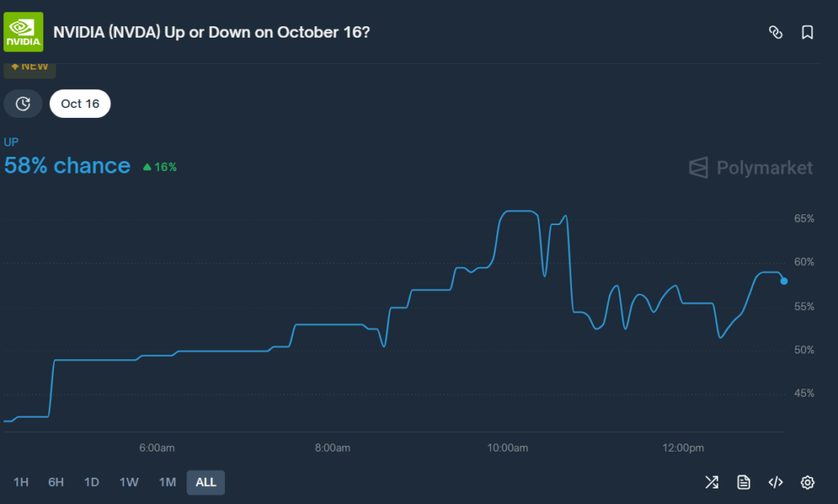The width and height of the screenshot is (838, 504).
Task: View the market rules document
Action: (744, 483)
